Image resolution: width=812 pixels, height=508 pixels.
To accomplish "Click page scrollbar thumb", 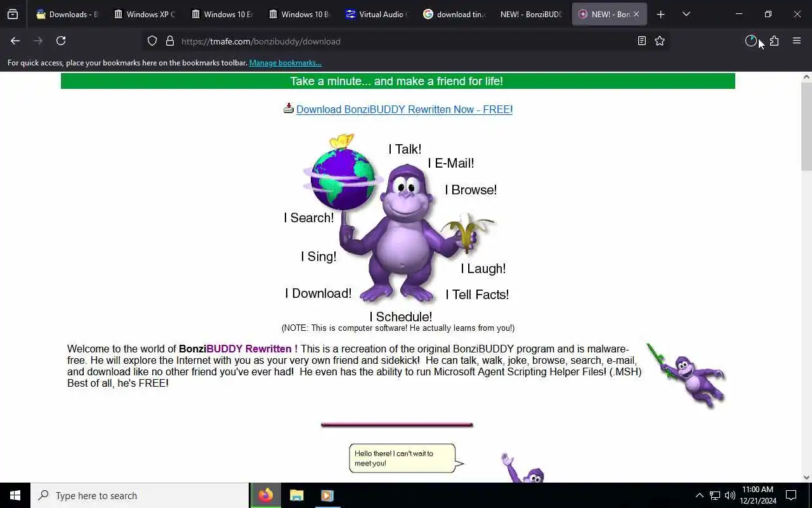I will [806, 126].
